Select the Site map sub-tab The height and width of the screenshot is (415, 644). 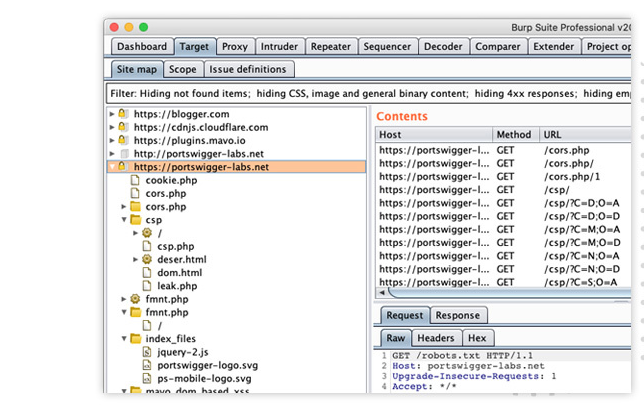(x=137, y=69)
